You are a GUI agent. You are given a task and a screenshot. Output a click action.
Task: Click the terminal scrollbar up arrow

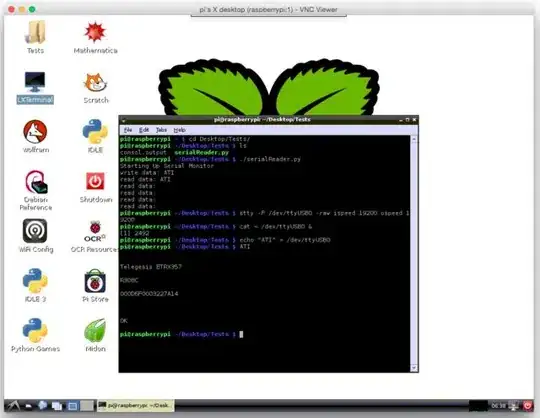(414, 139)
